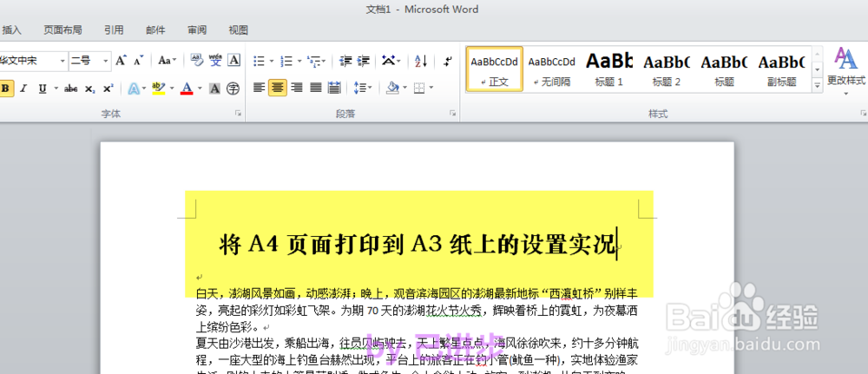Toggle Superscript formatting
Viewport: 868px width, 374px height.
coord(108,89)
